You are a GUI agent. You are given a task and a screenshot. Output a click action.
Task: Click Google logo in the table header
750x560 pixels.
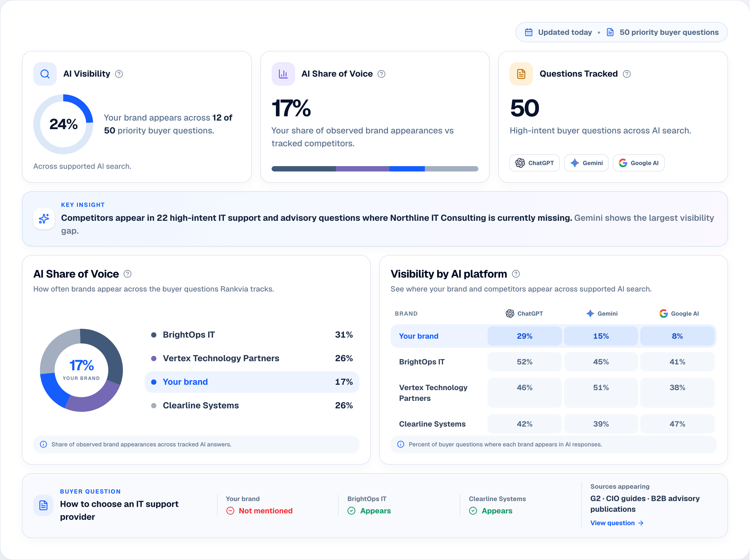pyautogui.click(x=663, y=313)
